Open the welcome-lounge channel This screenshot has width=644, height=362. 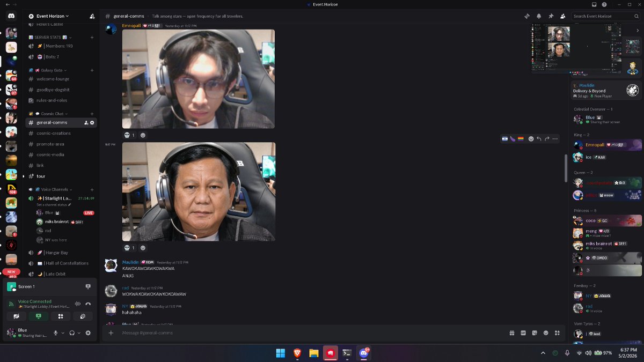[61, 79]
